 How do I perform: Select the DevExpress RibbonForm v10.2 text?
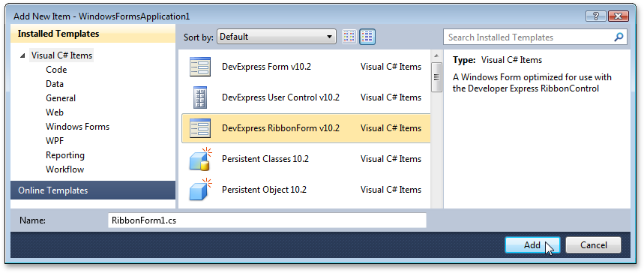(x=280, y=128)
